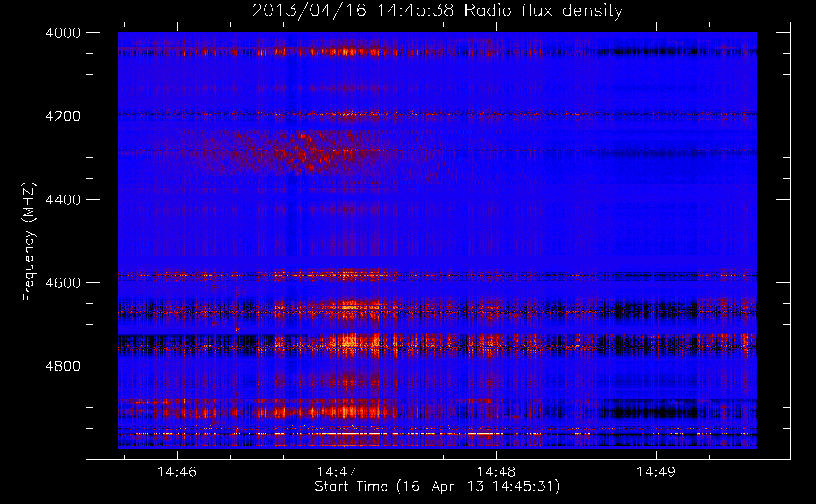Click the 4200 frequency tick label
The width and height of the screenshot is (816, 504).
pos(63,116)
